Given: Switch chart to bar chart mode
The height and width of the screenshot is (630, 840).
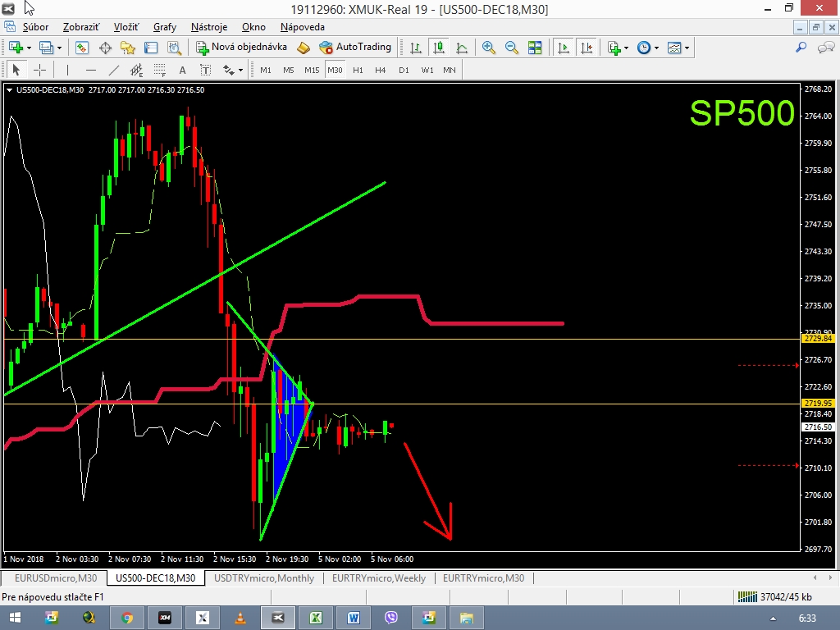Looking at the screenshot, I should pos(415,47).
